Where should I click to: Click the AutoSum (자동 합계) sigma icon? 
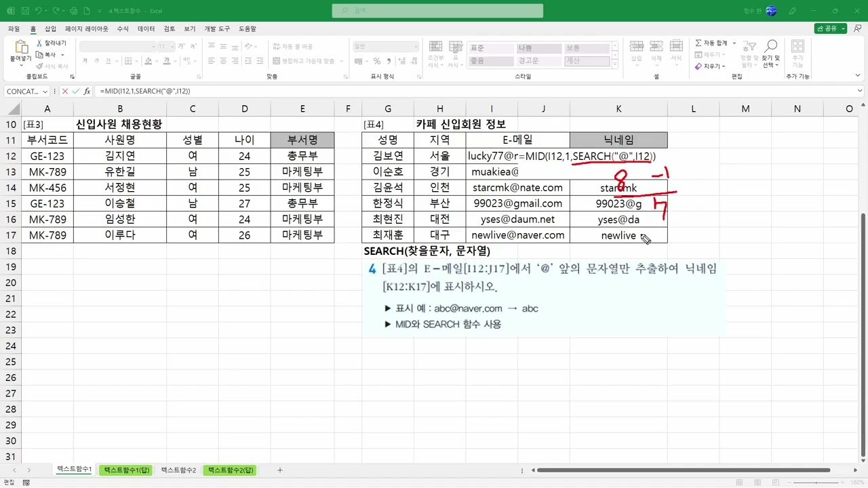pyautogui.click(x=698, y=43)
